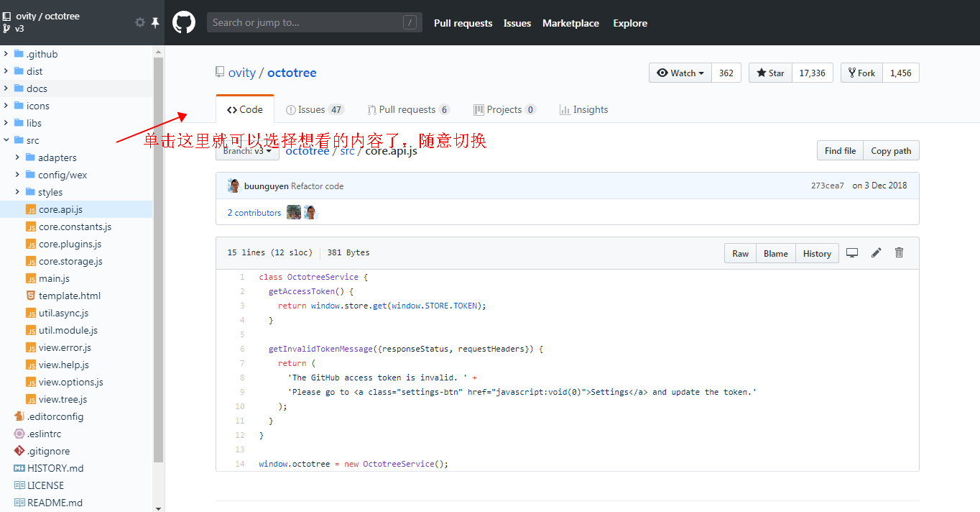Expand the dist folder

tap(6, 71)
